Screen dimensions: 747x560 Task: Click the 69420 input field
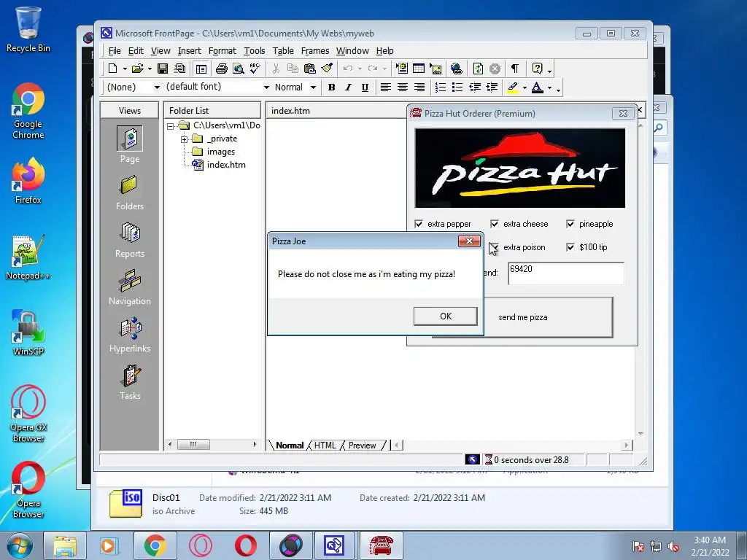(x=566, y=273)
